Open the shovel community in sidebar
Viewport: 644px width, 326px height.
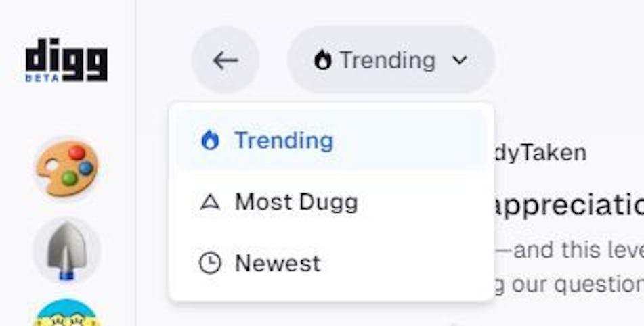pyautogui.click(x=66, y=250)
